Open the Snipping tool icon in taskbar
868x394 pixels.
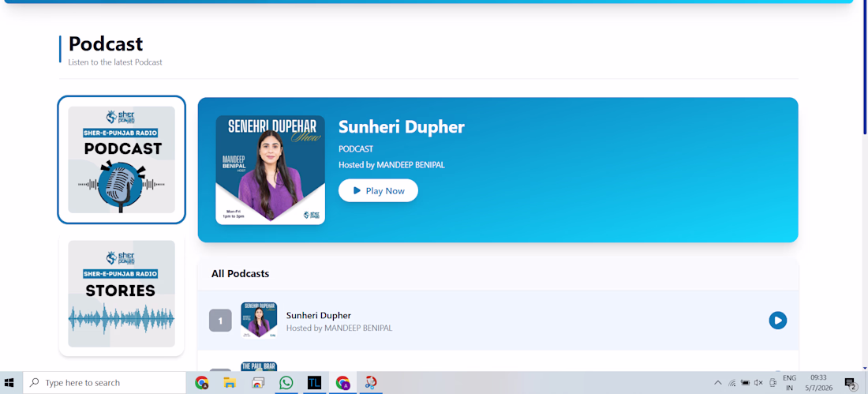(x=370, y=382)
